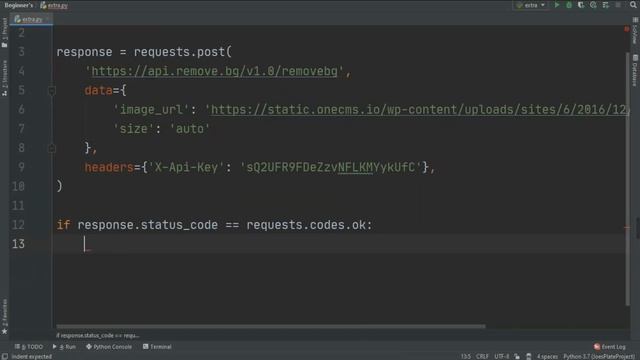
Task: Open the Run tool window
Action: tap(64, 347)
